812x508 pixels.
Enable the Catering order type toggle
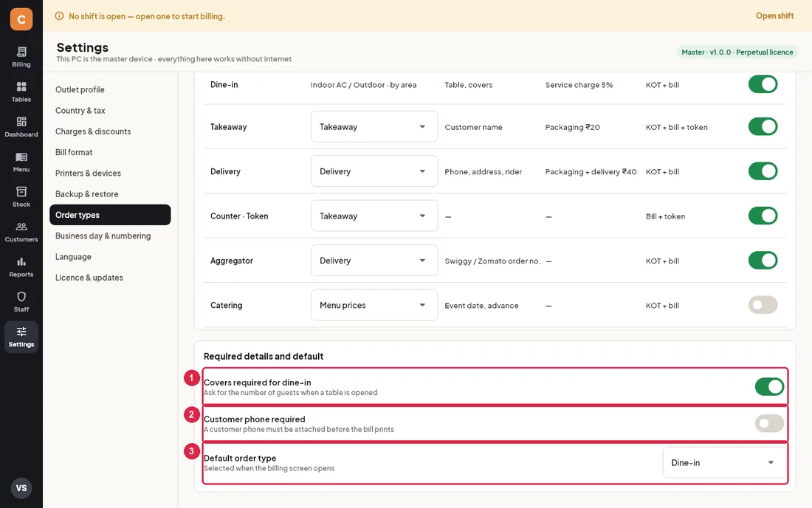tap(763, 305)
